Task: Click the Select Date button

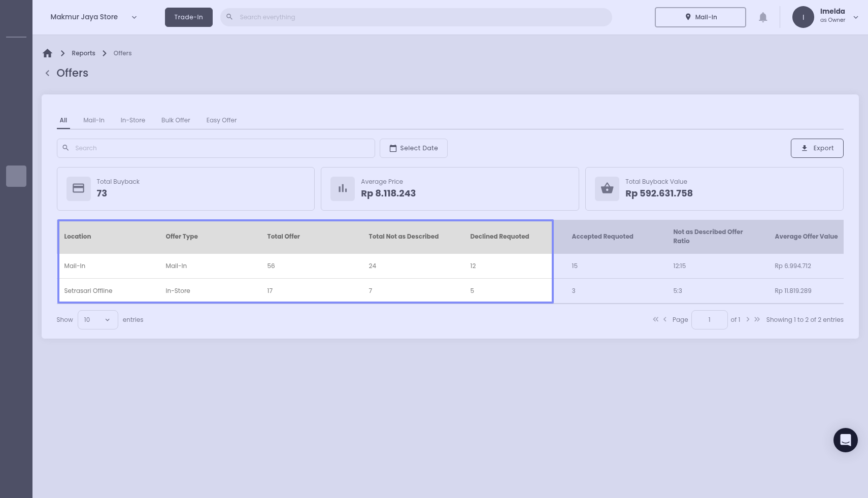Action: click(x=413, y=148)
